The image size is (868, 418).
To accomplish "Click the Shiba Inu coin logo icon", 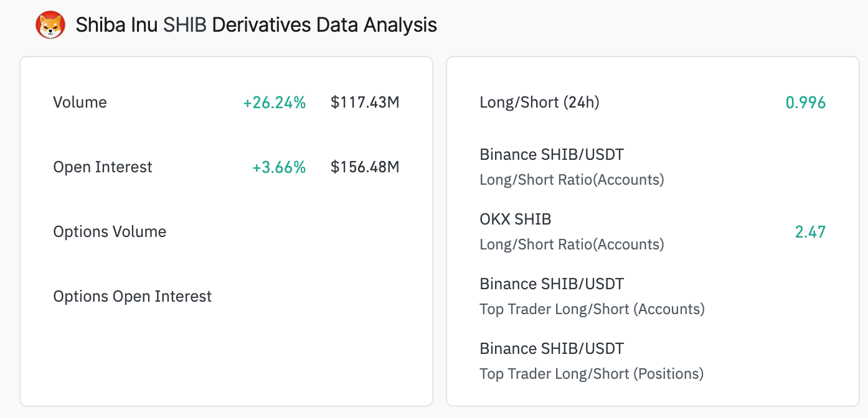I will point(50,26).
